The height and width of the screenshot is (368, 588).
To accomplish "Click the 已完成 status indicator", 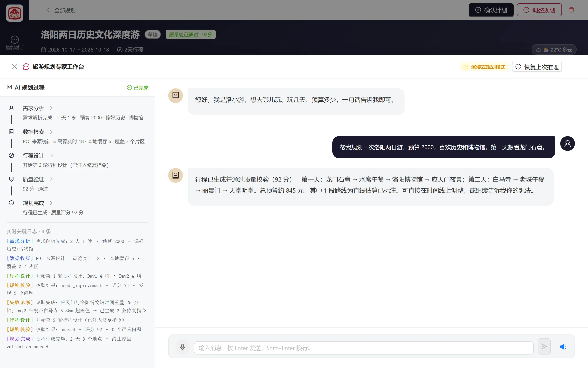I will 138,88.
